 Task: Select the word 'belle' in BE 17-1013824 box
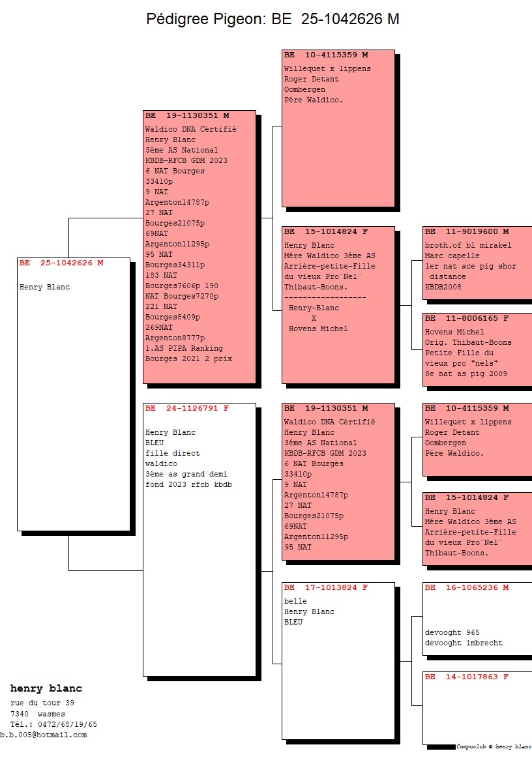click(x=295, y=601)
